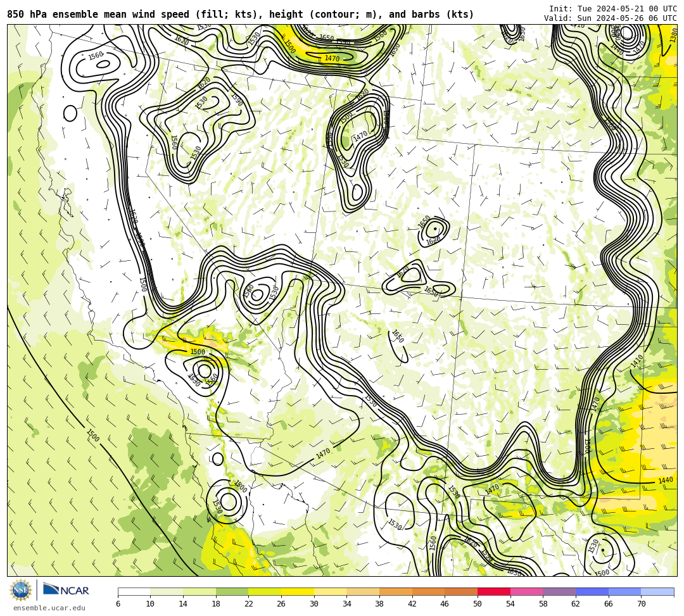Pick the periwinkle 66–70 kts colorbar segment
Viewport: 684px width, 616px height.
tap(624, 591)
